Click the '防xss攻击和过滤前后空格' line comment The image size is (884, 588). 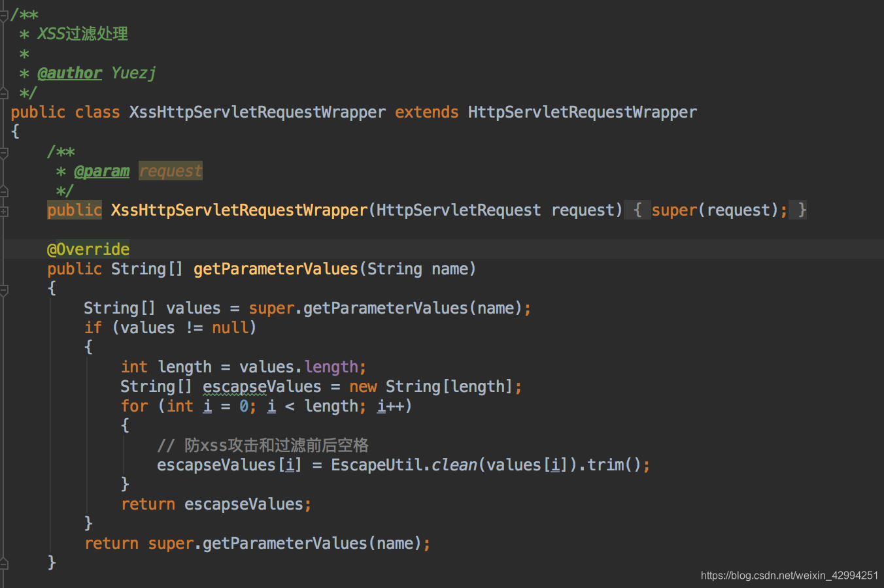pos(263,446)
